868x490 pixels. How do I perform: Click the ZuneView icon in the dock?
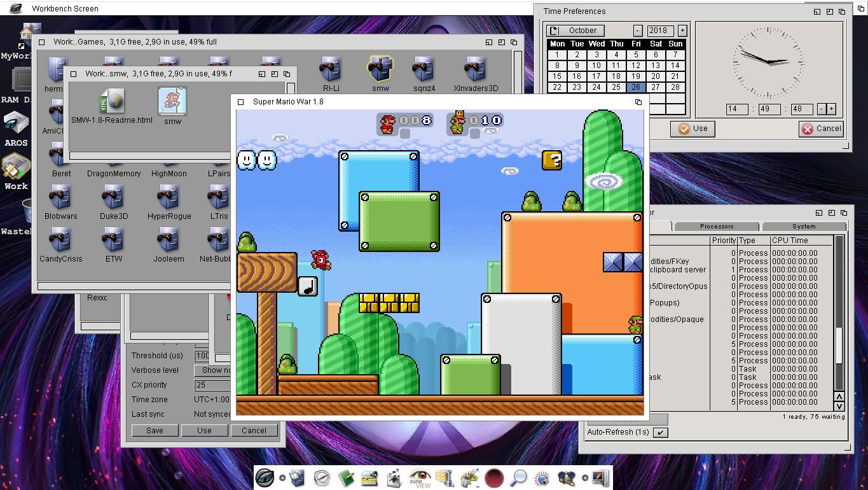tap(420, 477)
